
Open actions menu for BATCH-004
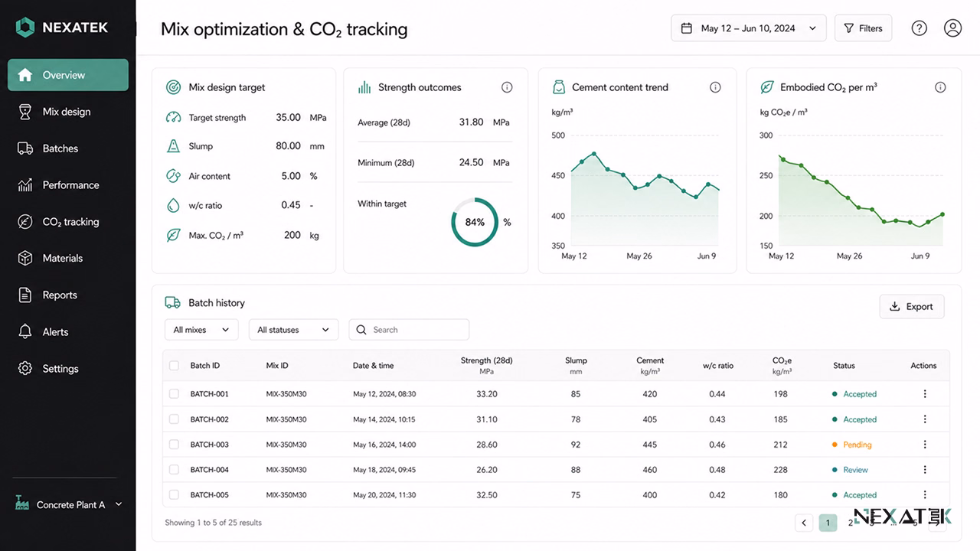click(x=925, y=470)
